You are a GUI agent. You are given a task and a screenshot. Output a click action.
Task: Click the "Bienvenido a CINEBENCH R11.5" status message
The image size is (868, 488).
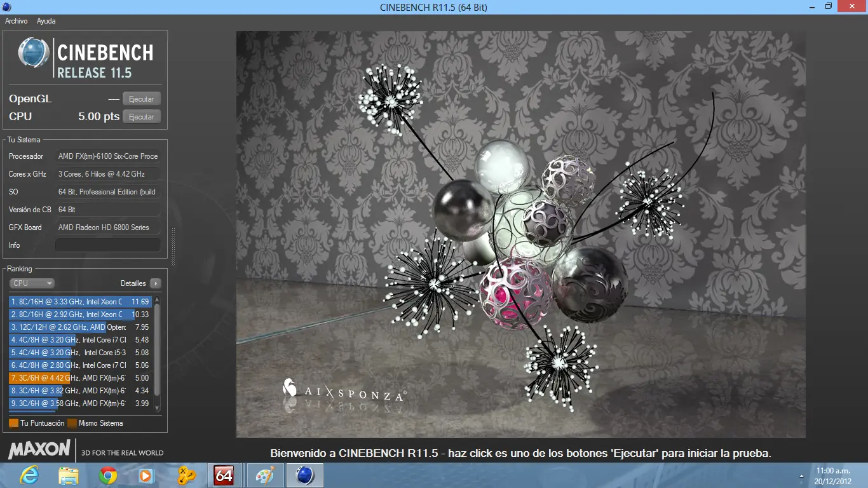coord(520,454)
